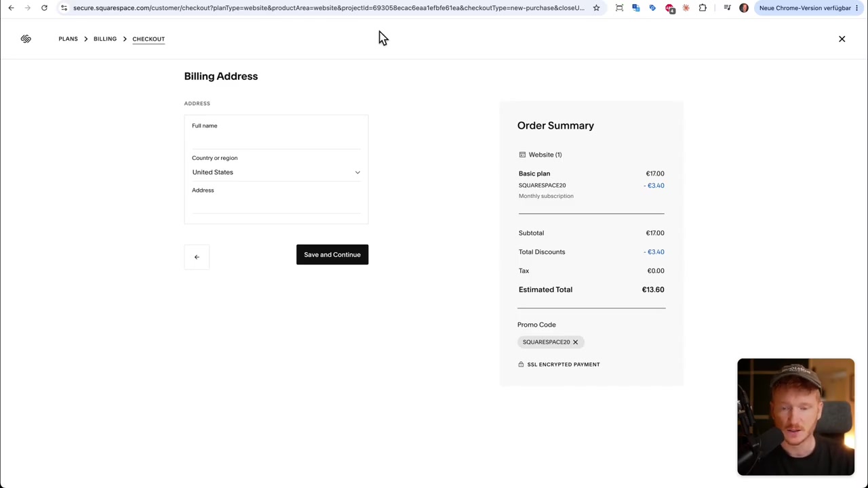Click the Estimated Total €13.60 amount
The width and height of the screenshot is (868, 488).
coord(653,289)
